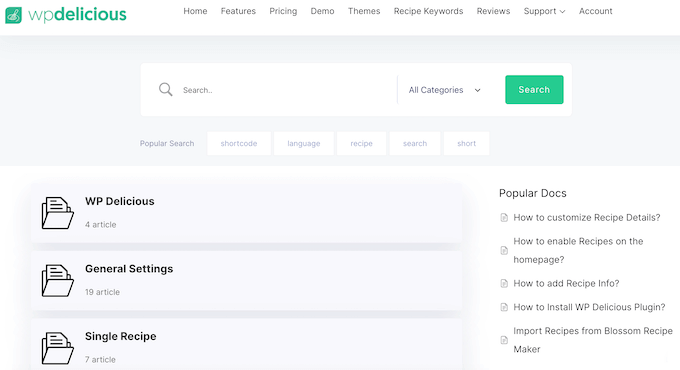Open How to enable Recipes on homepage doc
The width and height of the screenshot is (680, 370).
pos(578,250)
